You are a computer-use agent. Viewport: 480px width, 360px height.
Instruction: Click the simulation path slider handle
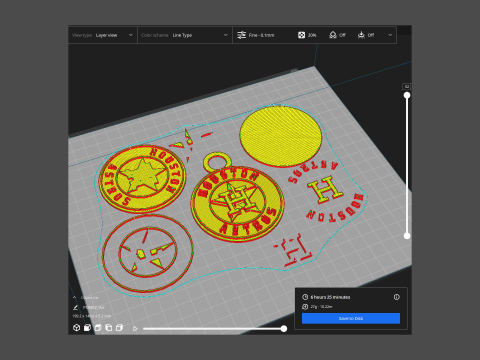click(x=284, y=329)
